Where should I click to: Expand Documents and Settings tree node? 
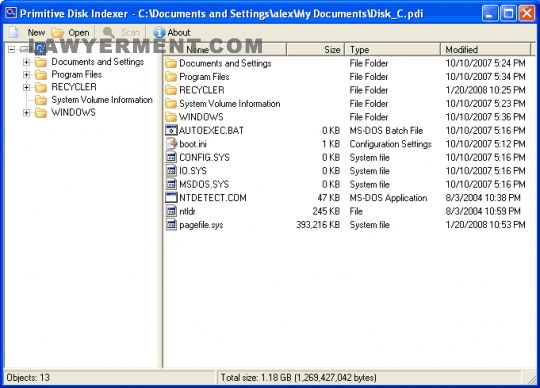[27, 62]
